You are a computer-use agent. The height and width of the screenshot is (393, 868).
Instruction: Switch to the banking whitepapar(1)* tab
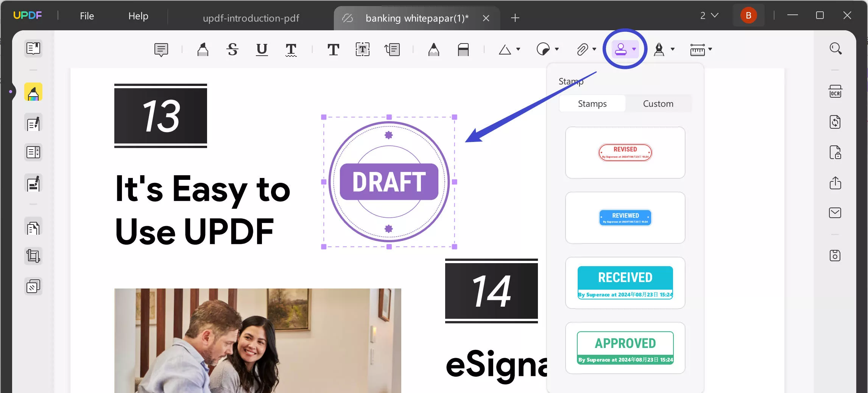tap(417, 18)
